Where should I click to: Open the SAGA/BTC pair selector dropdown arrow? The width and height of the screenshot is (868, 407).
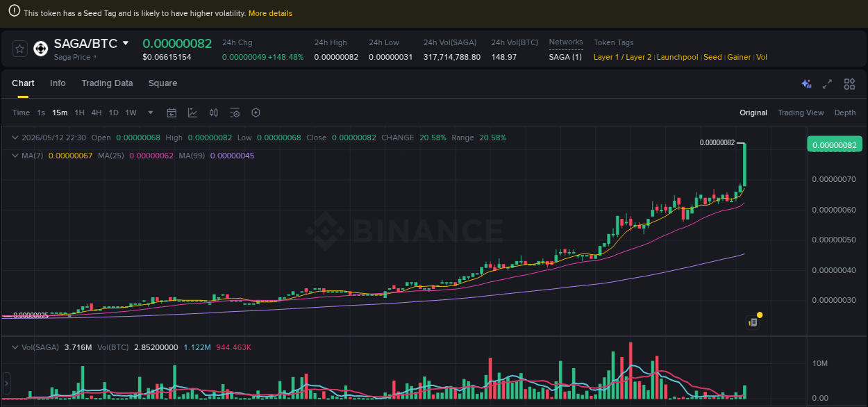pos(126,43)
